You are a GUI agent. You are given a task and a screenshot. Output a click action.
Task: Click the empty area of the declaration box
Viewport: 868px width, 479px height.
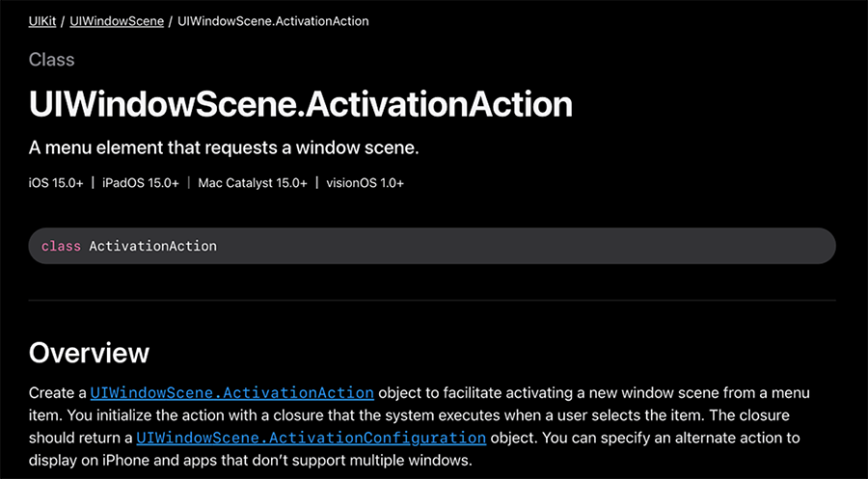click(526, 246)
